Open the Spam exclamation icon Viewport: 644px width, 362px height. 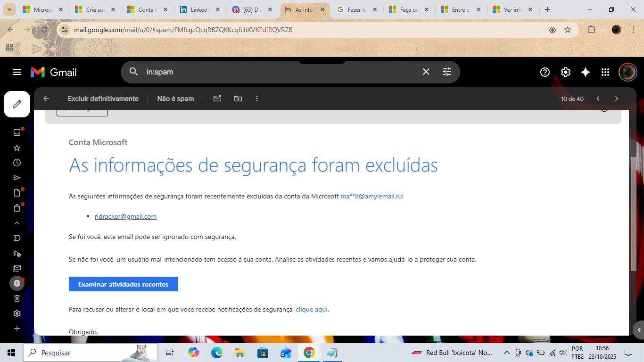17,283
